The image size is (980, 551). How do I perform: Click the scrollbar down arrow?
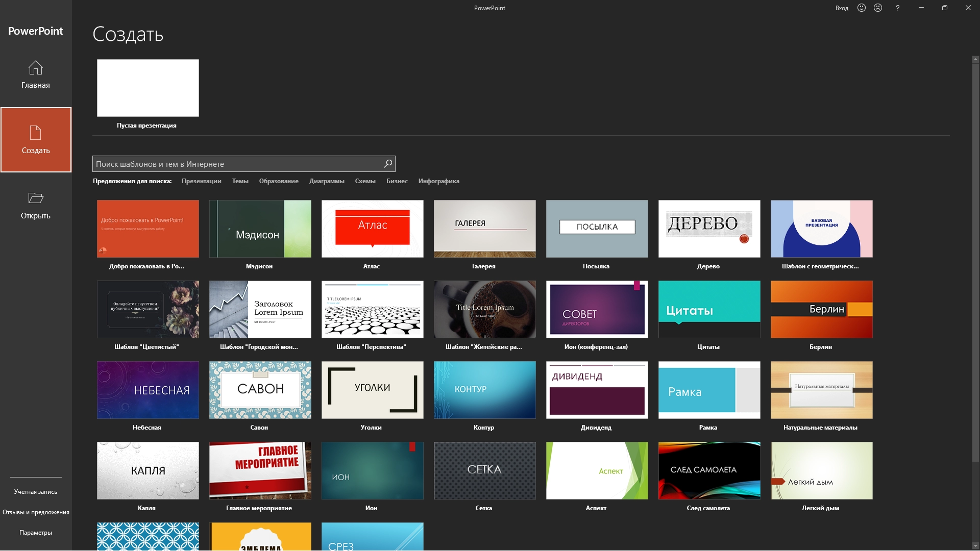(x=975, y=545)
